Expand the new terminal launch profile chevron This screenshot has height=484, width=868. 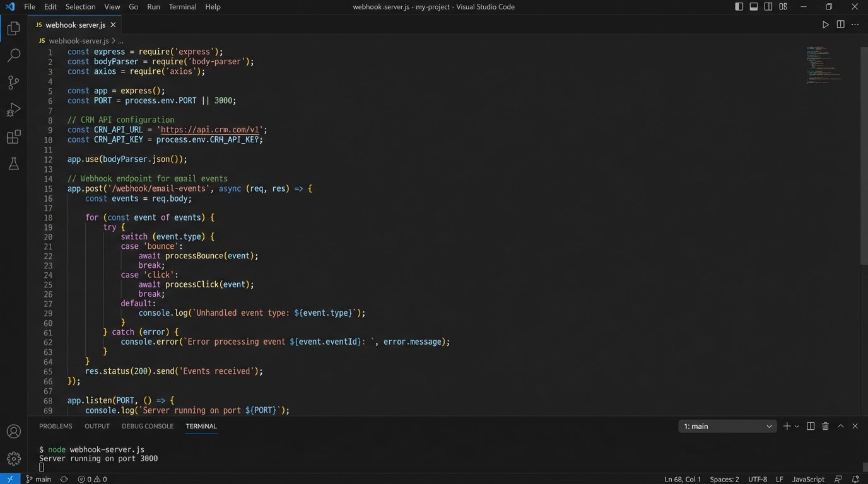tap(797, 427)
